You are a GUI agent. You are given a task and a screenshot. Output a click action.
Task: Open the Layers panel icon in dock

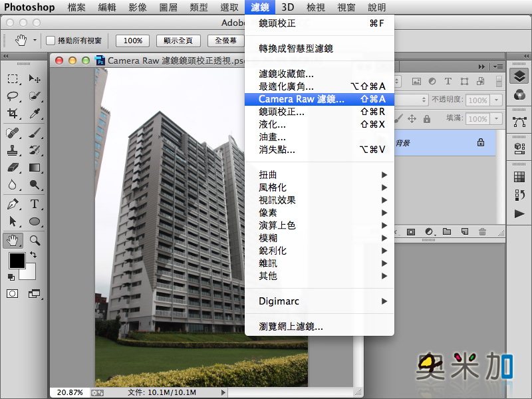(x=519, y=76)
